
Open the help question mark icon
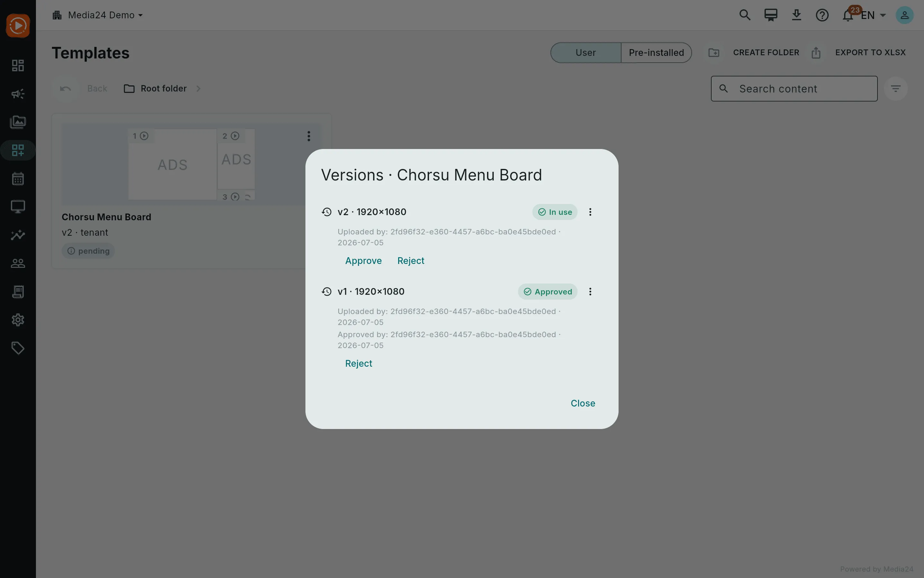pos(822,15)
